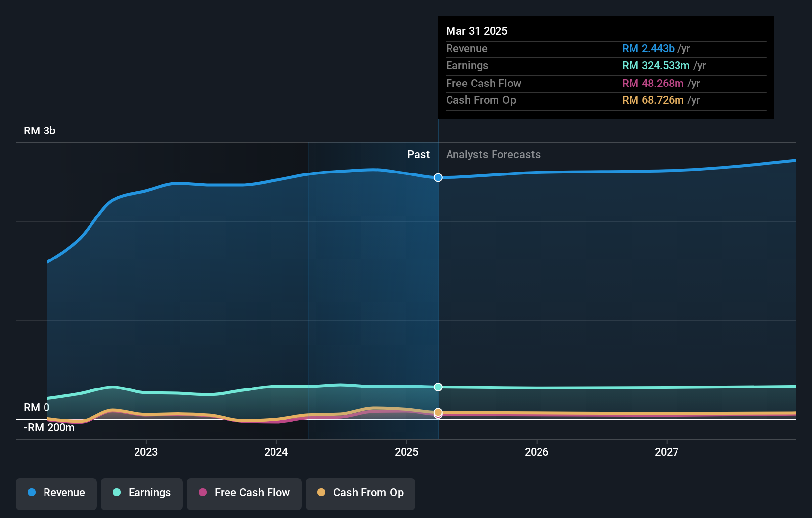
Task: Click the 2025 x-axis label
Action: [x=406, y=452]
